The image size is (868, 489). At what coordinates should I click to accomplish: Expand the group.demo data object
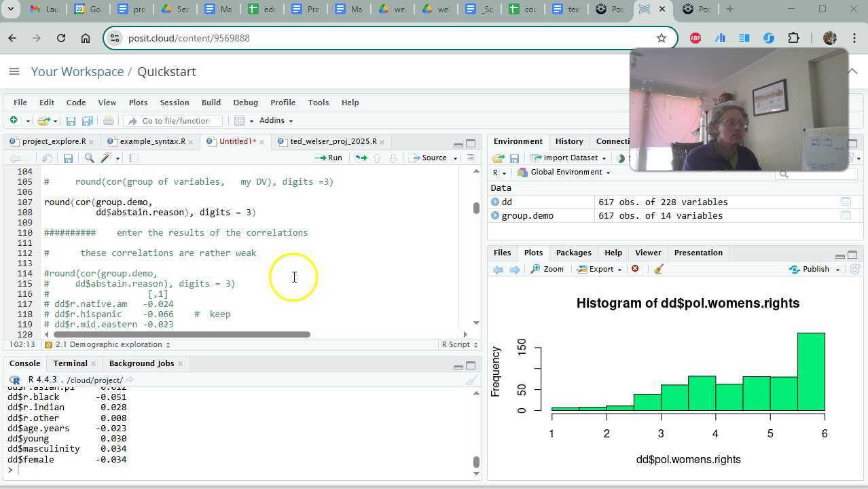tap(495, 215)
